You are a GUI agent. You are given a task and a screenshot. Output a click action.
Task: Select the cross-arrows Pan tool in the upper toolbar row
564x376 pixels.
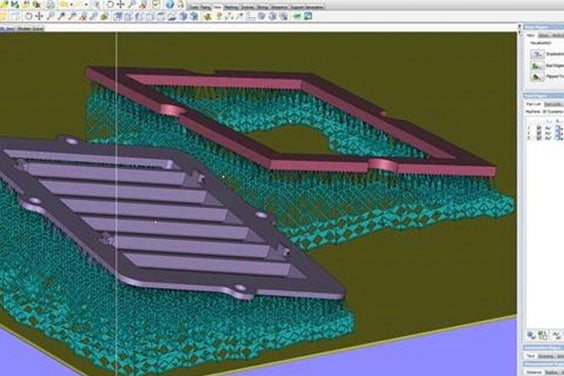click(121, 4)
